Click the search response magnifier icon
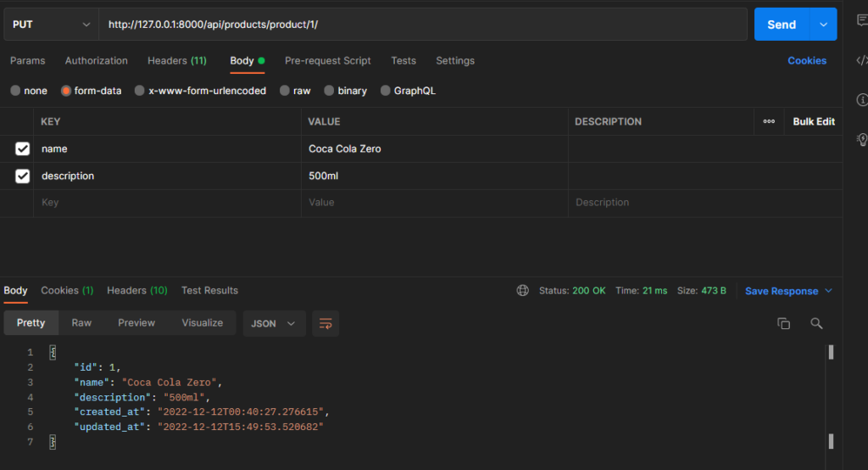The height and width of the screenshot is (470, 868). pyautogui.click(x=816, y=323)
